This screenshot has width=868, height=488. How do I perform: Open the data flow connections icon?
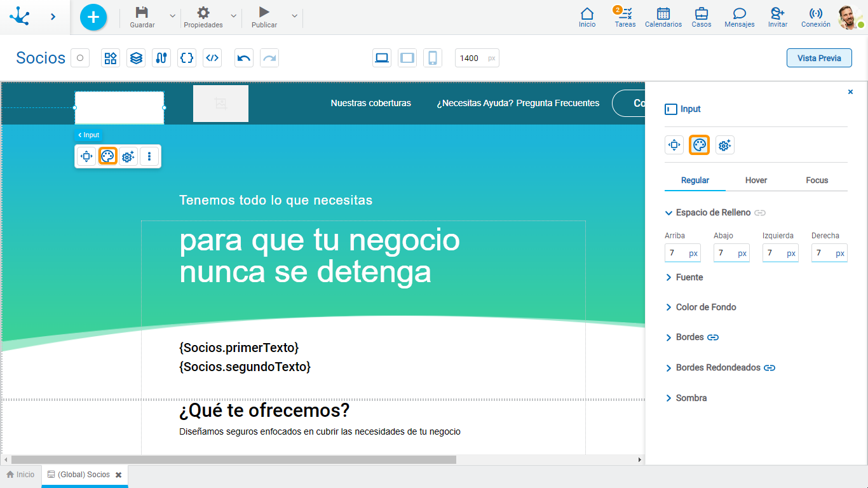(x=161, y=58)
